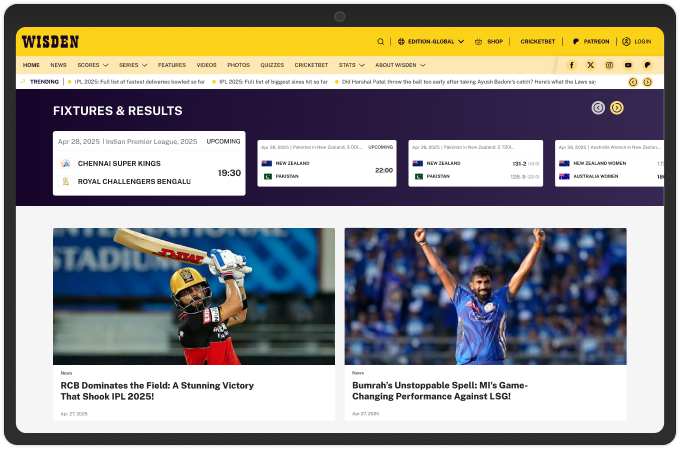Open the News menu item
This screenshot has width=680, height=449.
tap(59, 65)
